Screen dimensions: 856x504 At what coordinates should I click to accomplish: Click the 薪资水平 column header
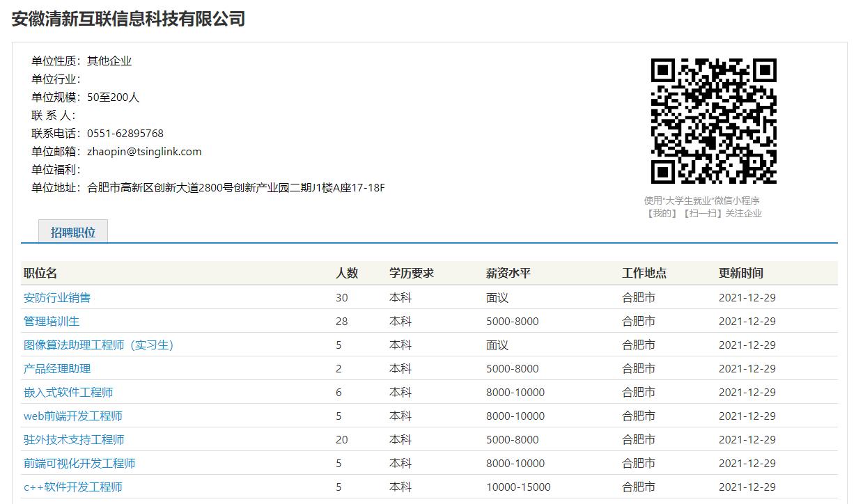click(x=508, y=274)
